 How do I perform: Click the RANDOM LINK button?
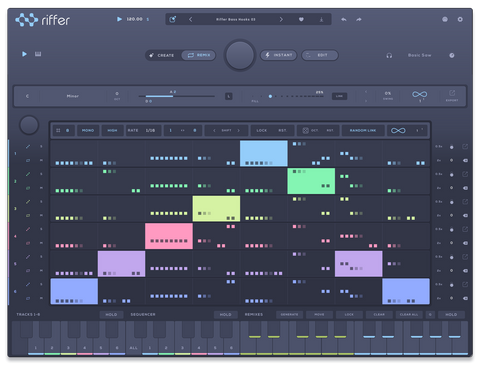pyautogui.click(x=363, y=130)
